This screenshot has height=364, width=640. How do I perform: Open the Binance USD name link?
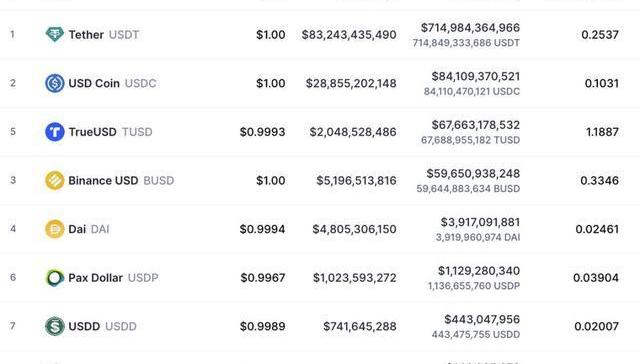[103, 180]
